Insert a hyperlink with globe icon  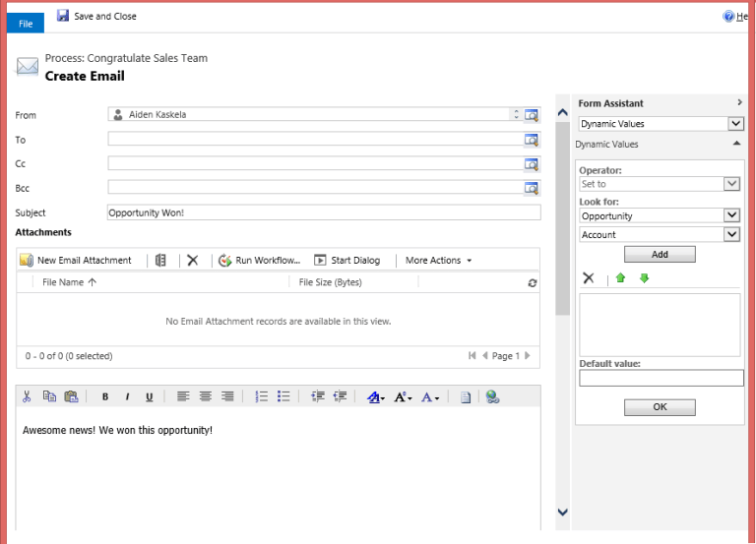point(492,396)
